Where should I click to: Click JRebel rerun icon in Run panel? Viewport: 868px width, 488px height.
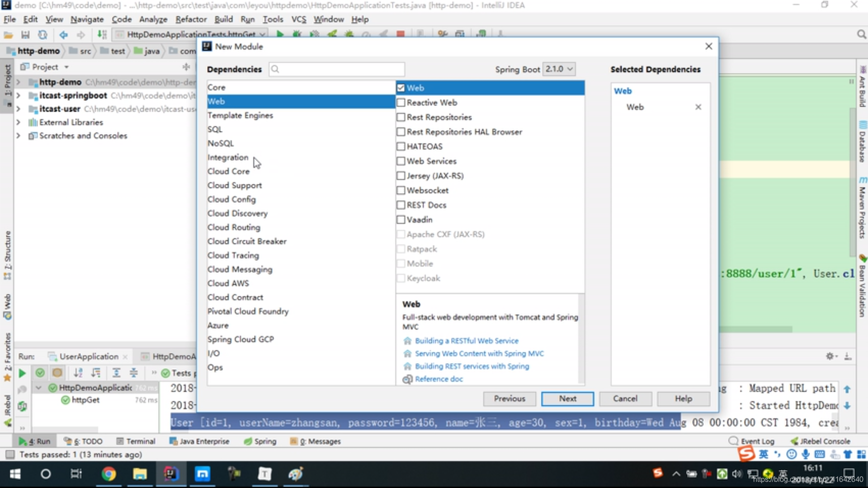22,406
